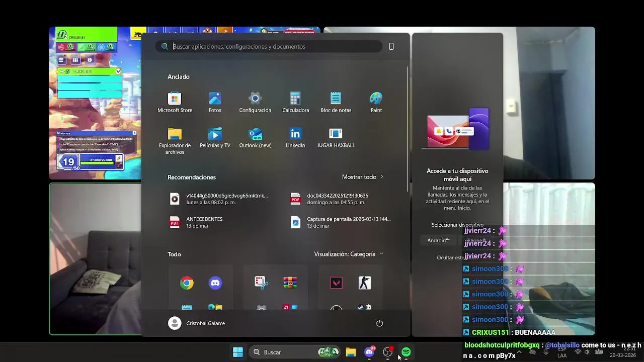Launch the Snipping Tool scissors icon

(x=261, y=283)
